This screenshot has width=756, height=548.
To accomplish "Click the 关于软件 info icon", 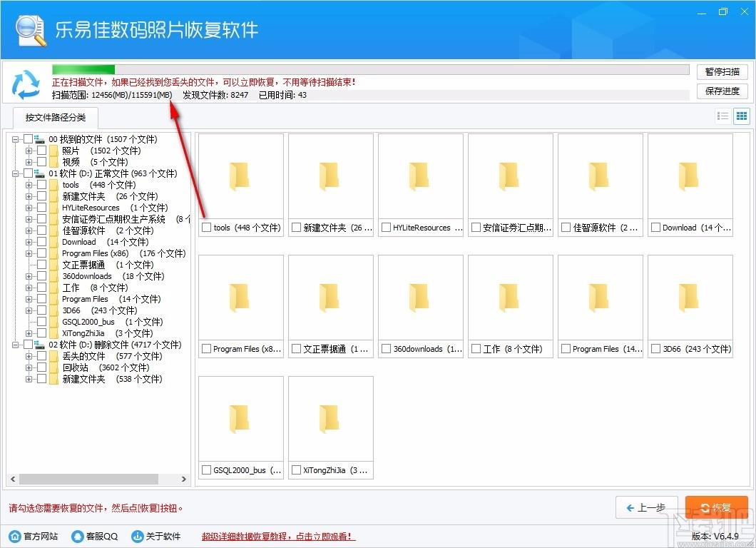I will click(x=138, y=536).
